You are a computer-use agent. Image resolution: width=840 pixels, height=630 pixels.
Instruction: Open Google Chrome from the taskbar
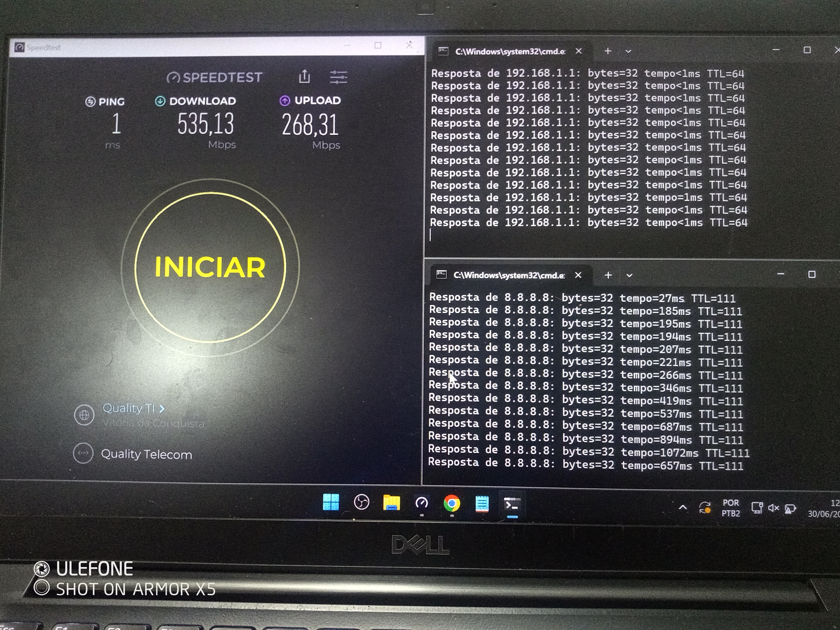452,503
